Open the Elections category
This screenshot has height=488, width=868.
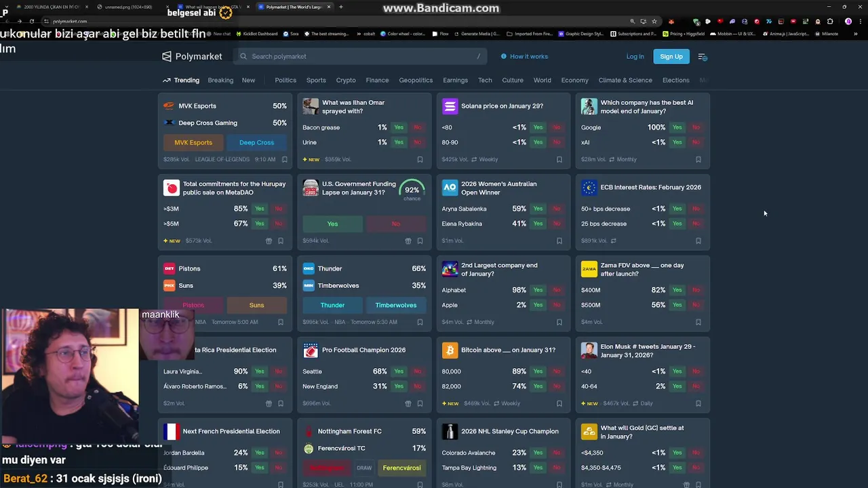675,80
